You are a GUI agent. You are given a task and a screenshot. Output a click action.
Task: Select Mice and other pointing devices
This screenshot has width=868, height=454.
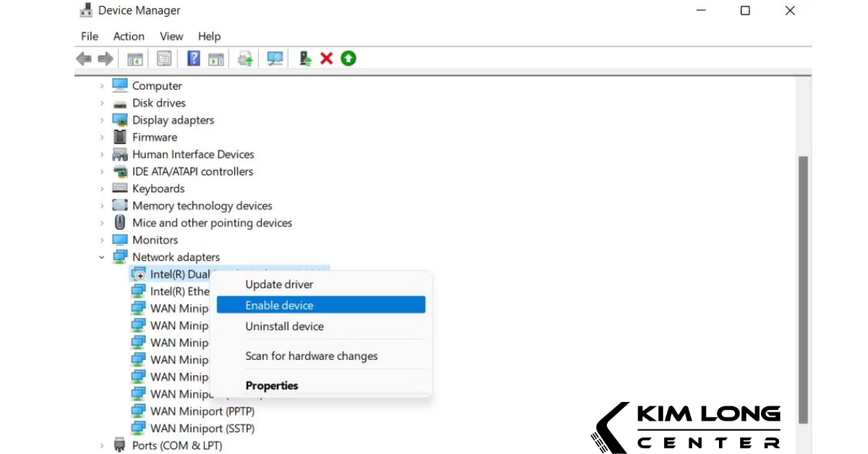(212, 223)
